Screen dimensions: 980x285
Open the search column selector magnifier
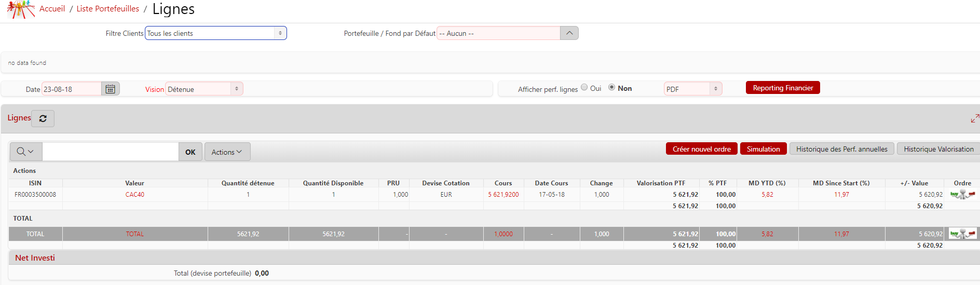25,152
